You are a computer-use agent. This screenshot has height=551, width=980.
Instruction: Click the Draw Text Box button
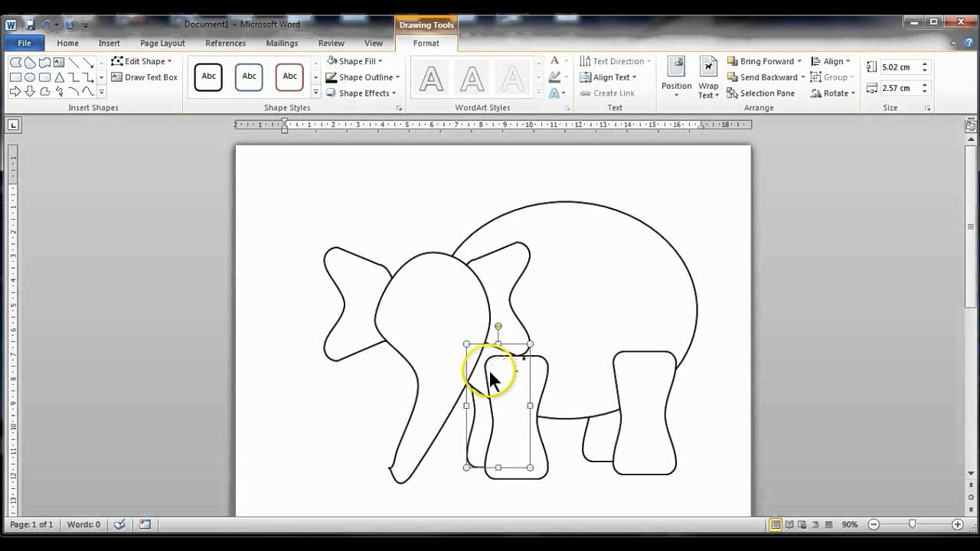click(144, 77)
